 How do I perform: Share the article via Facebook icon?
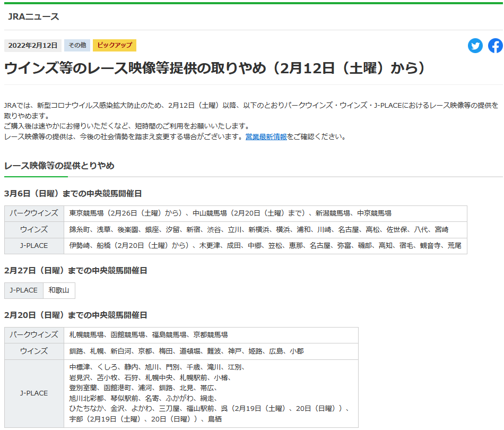pos(496,46)
